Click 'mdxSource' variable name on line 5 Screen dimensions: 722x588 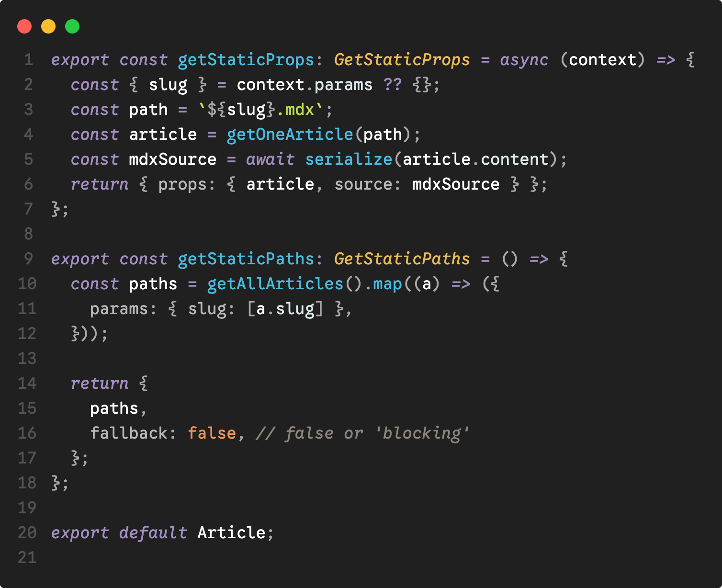tap(173, 159)
